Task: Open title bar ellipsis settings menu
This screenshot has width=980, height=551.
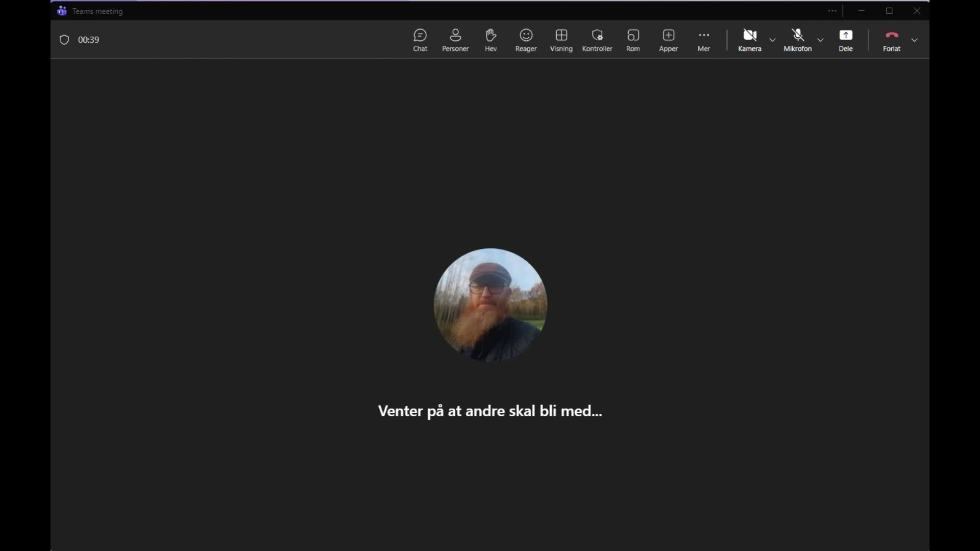Action: point(832,11)
